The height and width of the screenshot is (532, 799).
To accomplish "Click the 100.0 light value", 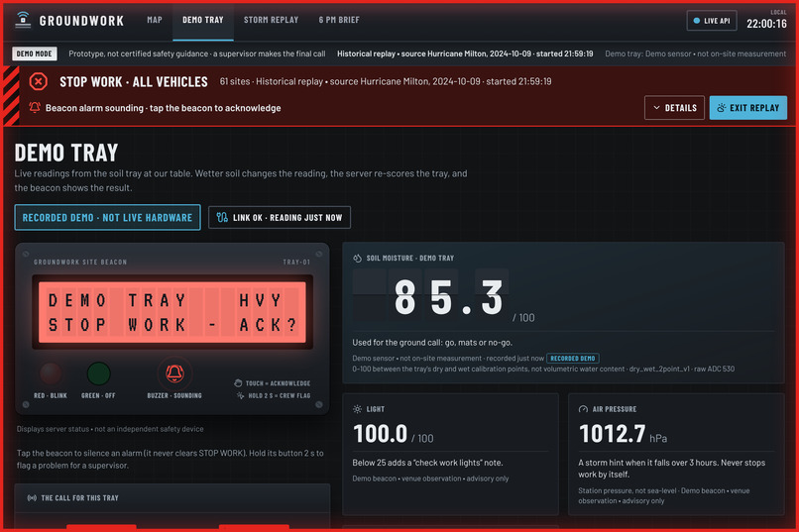I will 380,434.
